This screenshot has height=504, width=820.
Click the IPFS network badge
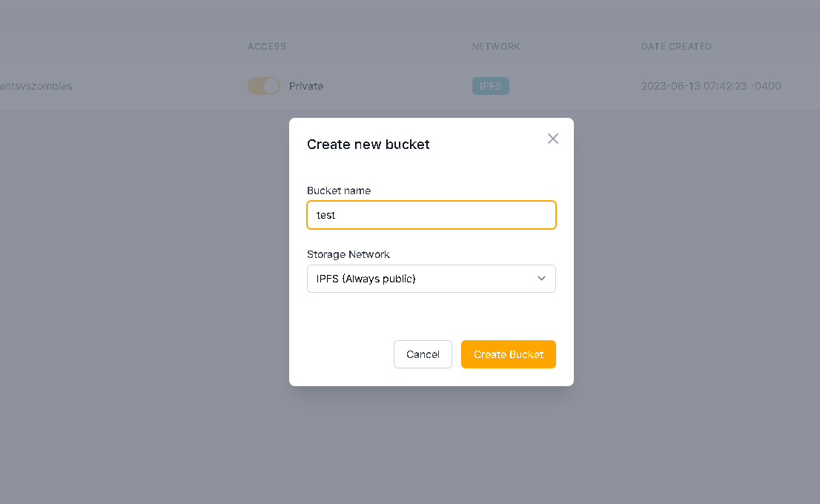[491, 86]
